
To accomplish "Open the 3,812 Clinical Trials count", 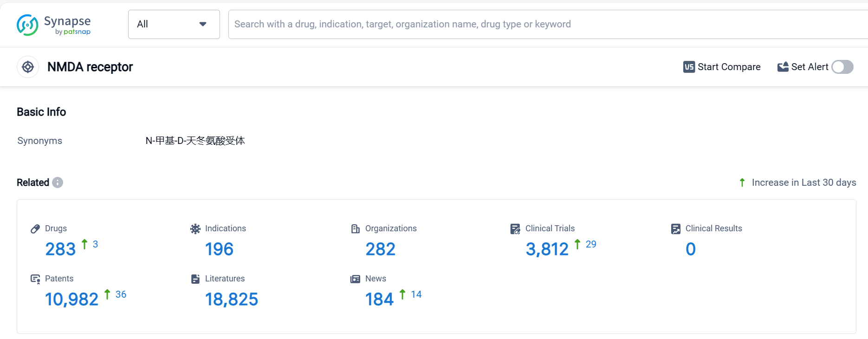I will (x=547, y=249).
